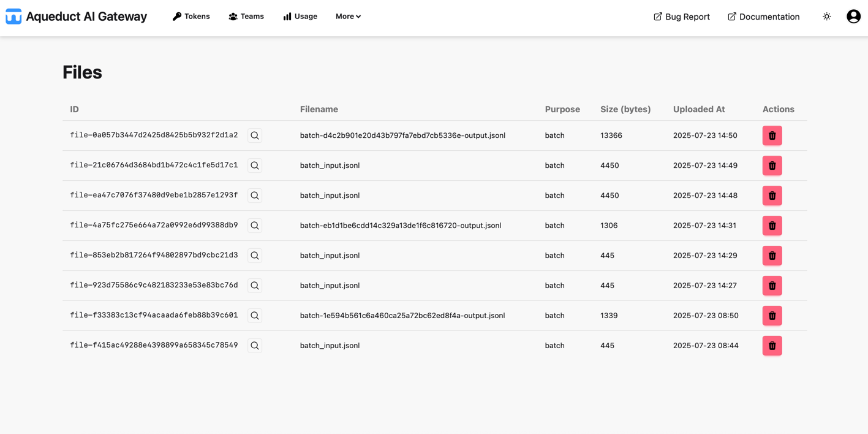
Task: Delete the file uploaded at 14:29
Action: (772, 256)
